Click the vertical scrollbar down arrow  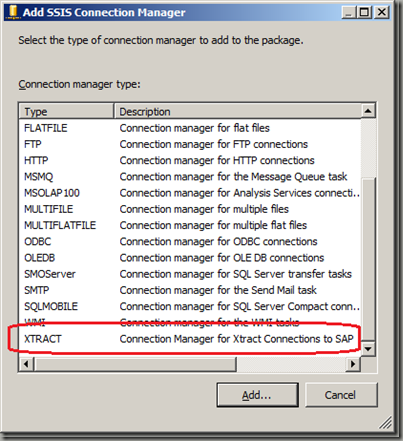pos(368,349)
